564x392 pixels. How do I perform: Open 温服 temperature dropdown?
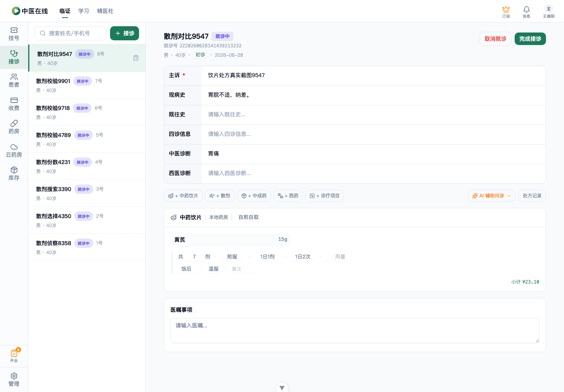[x=213, y=269]
